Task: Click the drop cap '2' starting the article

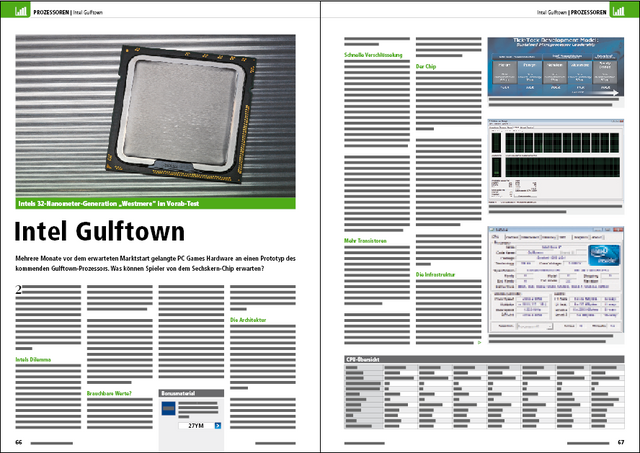Action: point(19,290)
